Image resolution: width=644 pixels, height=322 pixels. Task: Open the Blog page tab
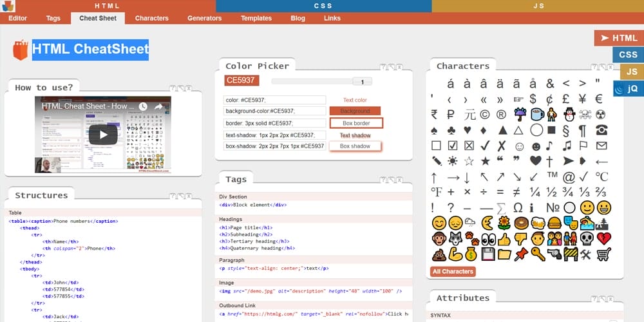tap(298, 18)
